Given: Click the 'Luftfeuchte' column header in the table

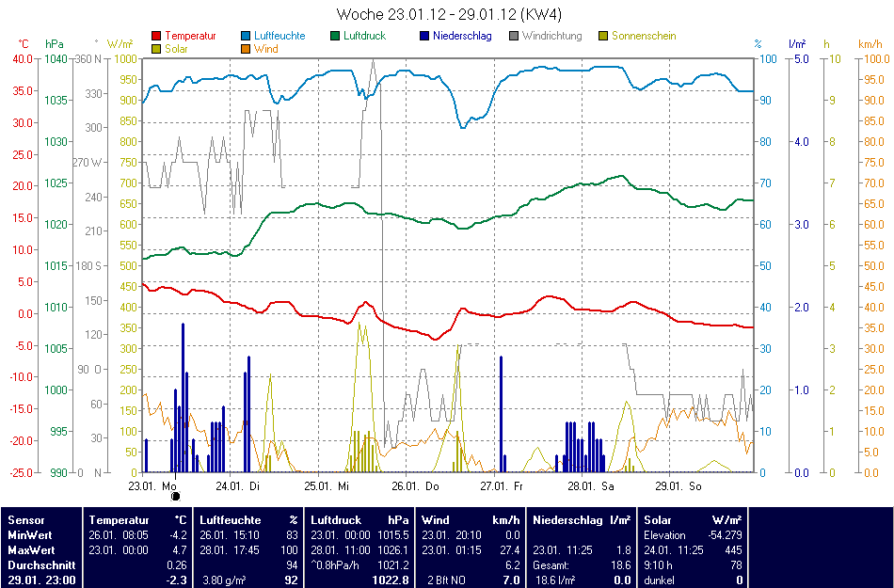Looking at the screenshot, I should 231,520.
